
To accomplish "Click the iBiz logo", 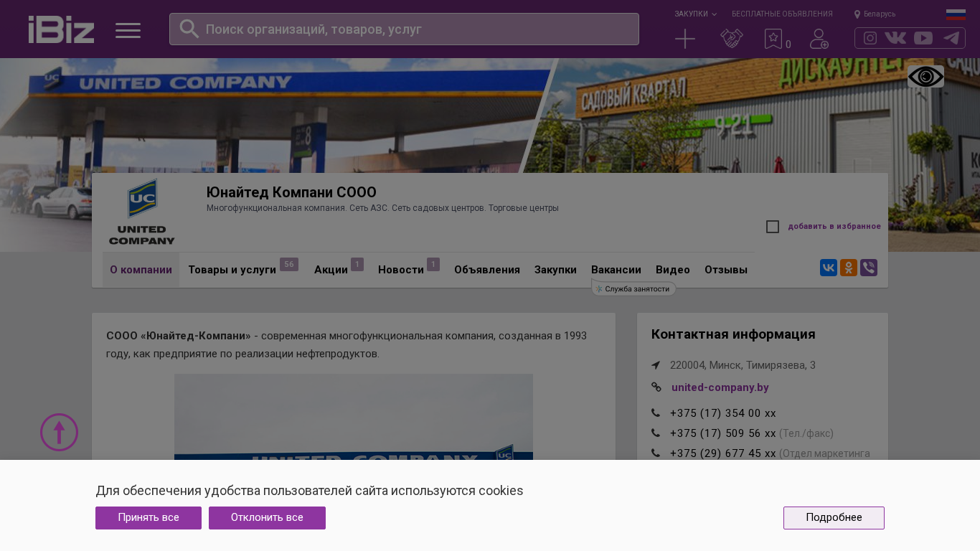I will (x=61, y=29).
